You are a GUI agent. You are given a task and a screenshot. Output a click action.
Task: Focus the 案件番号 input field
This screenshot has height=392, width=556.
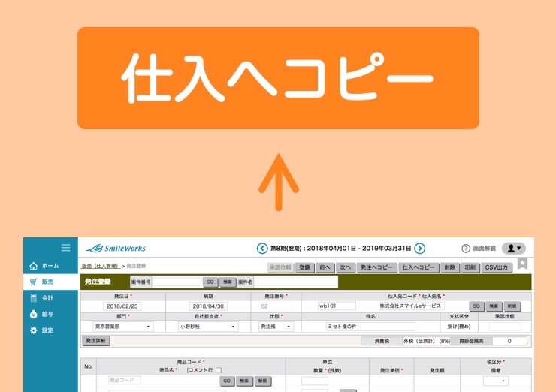177,282
